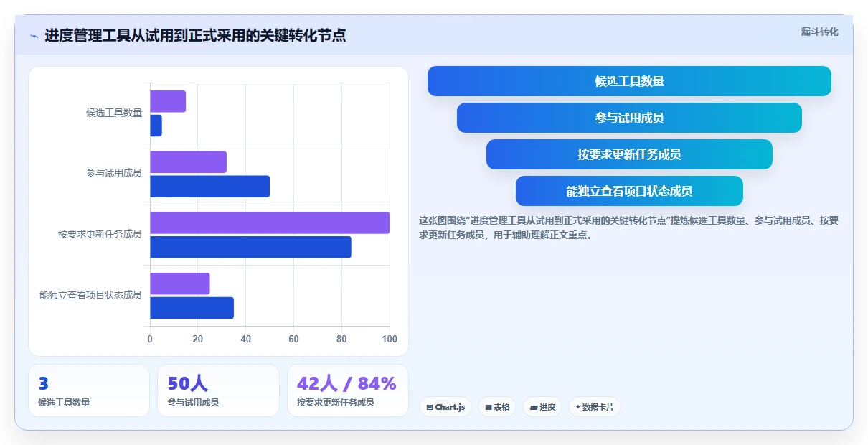Select the 按要求更新任务成员 funnel stage bar
Viewport: 868px width, 445px height.
coord(629,154)
